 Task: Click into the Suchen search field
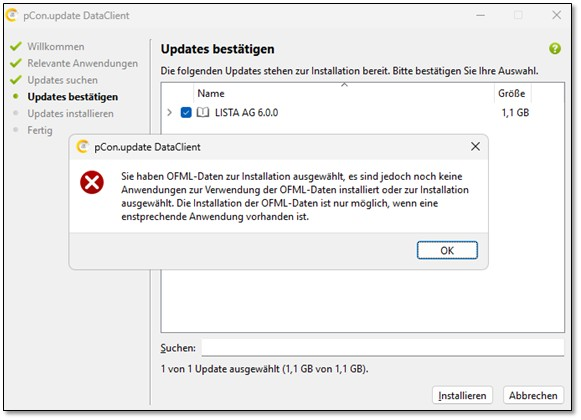[383, 348]
